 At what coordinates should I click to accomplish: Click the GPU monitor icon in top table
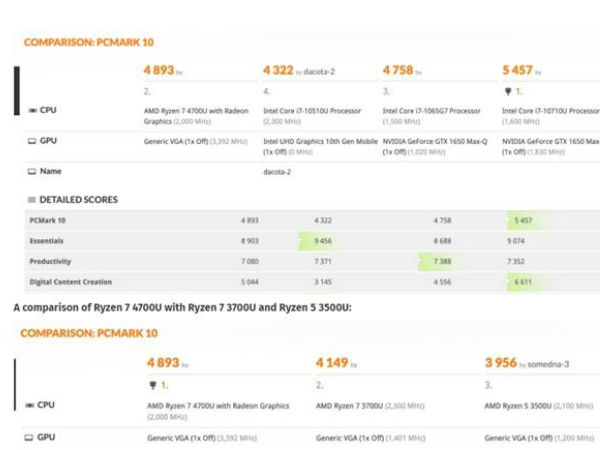tap(32, 141)
